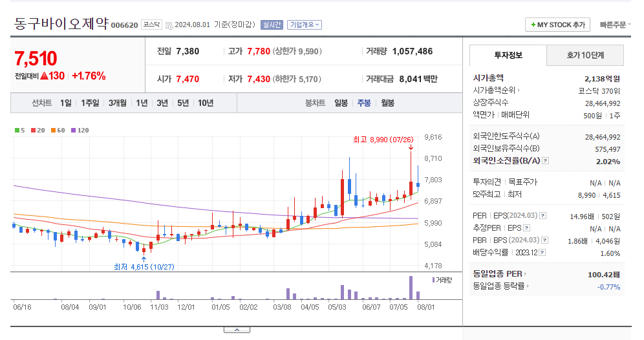Screen dimensions: 644x340
Task: Switch to the 호가10단계 tab
Action: pos(585,55)
